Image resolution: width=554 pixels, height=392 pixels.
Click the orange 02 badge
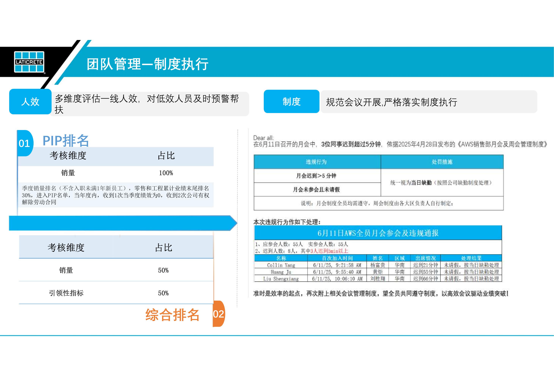pos(219,314)
